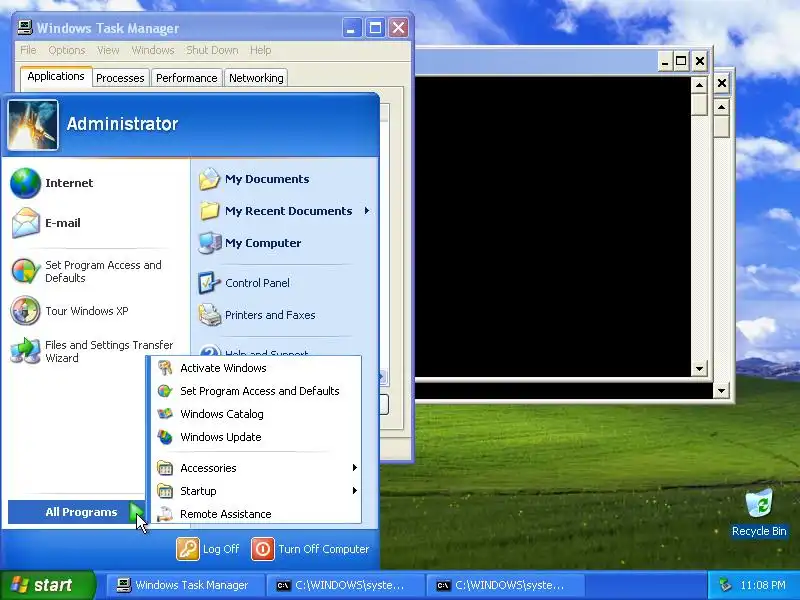Open Options menu in Task Manager
The width and height of the screenshot is (800, 600).
point(67,50)
